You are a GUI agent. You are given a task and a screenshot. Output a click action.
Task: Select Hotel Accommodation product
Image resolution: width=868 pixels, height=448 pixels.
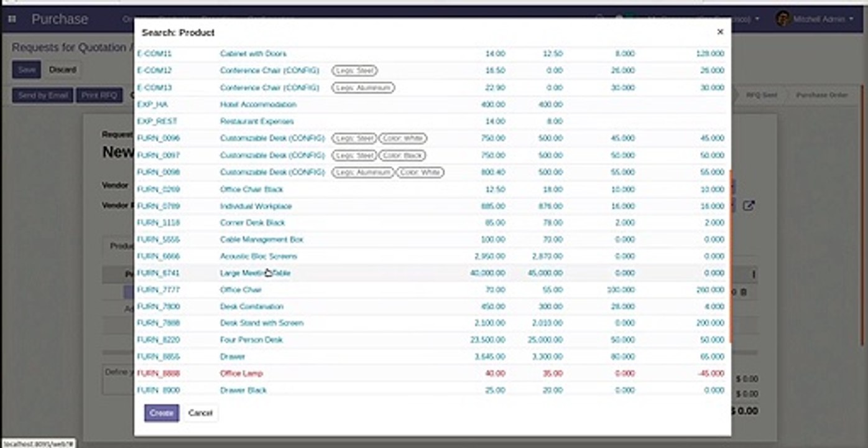258,105
